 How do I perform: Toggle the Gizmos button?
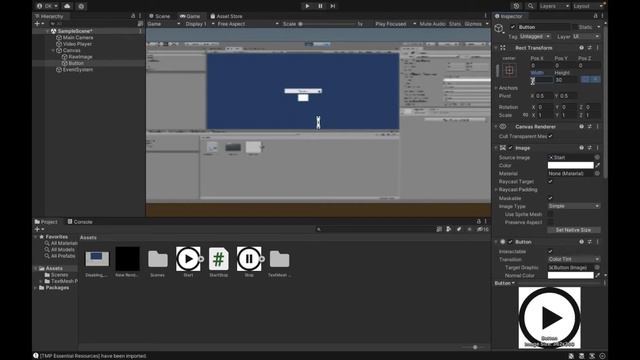click(473, 24)
